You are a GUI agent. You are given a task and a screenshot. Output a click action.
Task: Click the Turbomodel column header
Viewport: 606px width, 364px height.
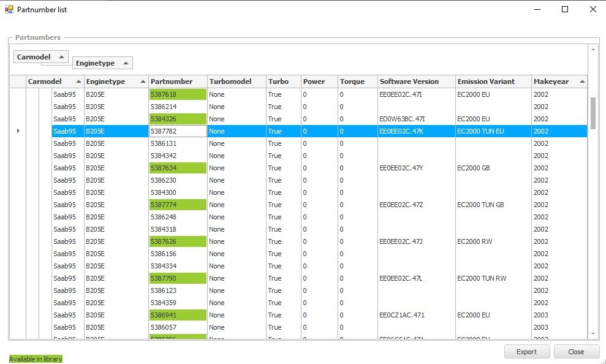pos(237,82)
